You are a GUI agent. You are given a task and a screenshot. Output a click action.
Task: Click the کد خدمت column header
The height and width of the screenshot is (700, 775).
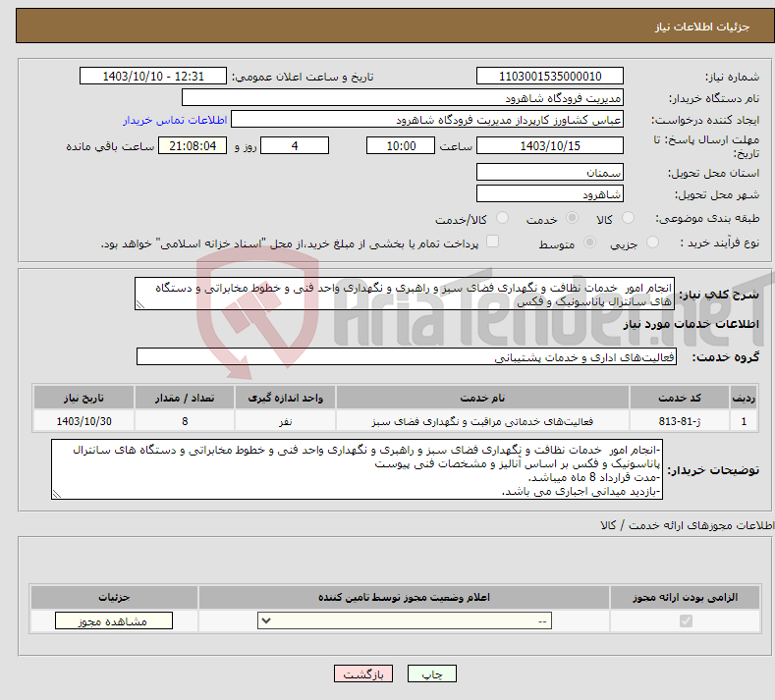coord(680,398)
